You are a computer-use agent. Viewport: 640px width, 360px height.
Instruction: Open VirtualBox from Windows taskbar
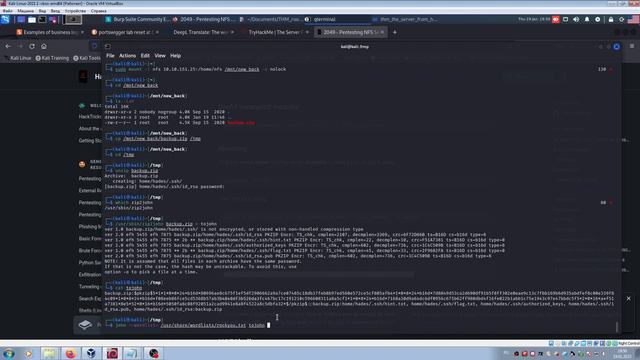click(91, 353)
